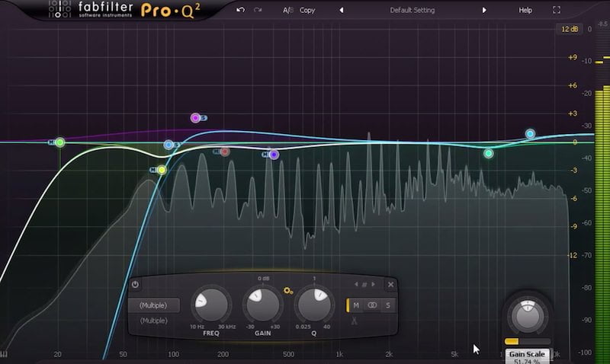Screen dimensions: 610x364
Task: Redo the last EQ change
Action: 258,10
